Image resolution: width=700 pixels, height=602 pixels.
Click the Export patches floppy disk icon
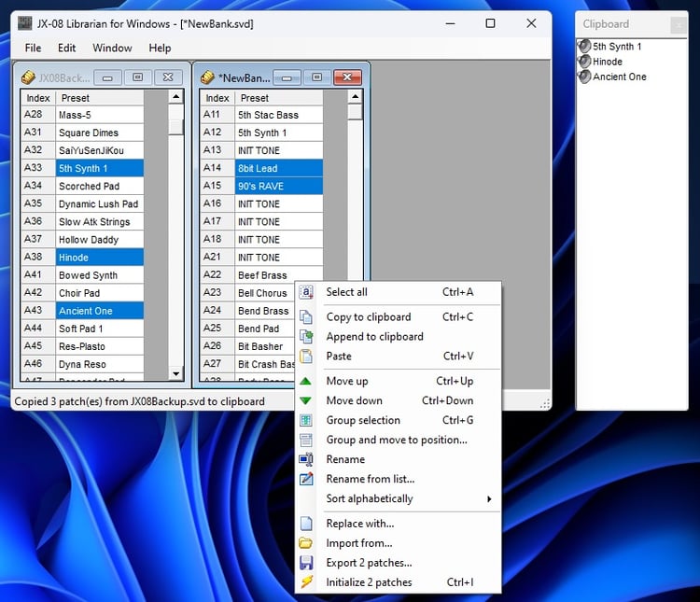(x=306, y=563)
